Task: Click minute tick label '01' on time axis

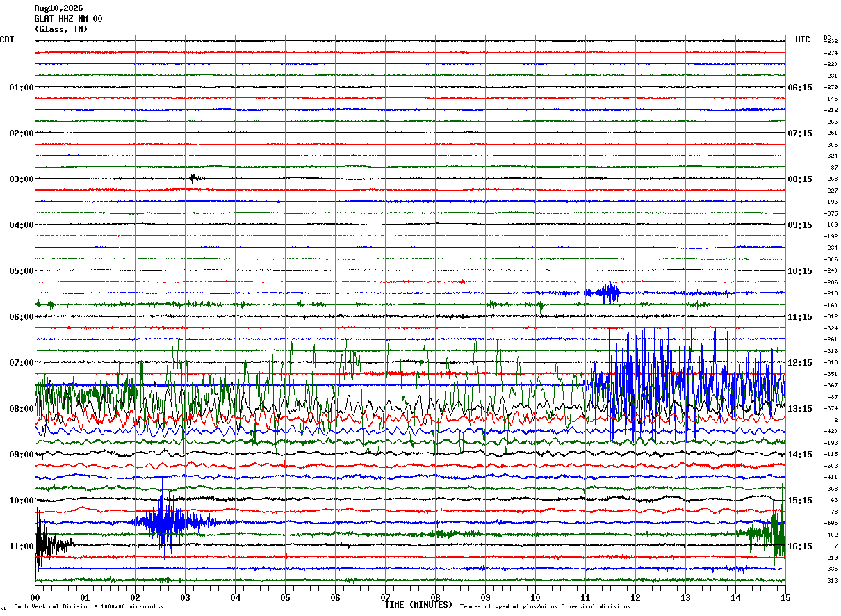Action: [85, 598]
